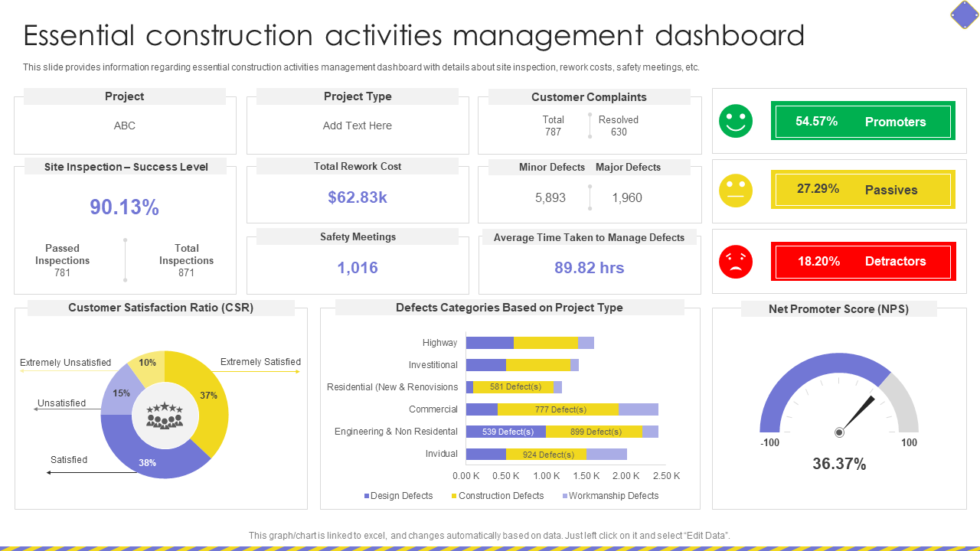Click the $62.83k total rework cost
Viewport: 980px width, 551px height.
[x=358, y=197]
